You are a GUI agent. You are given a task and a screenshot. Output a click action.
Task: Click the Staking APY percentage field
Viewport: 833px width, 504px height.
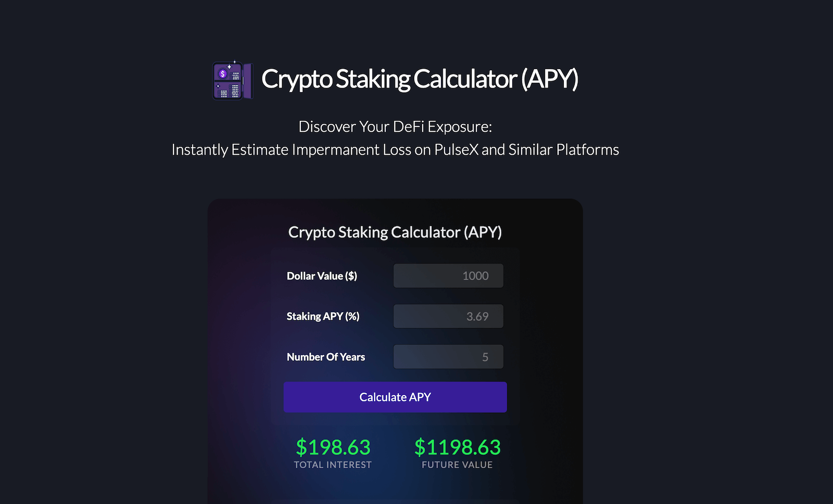point(448,316)
